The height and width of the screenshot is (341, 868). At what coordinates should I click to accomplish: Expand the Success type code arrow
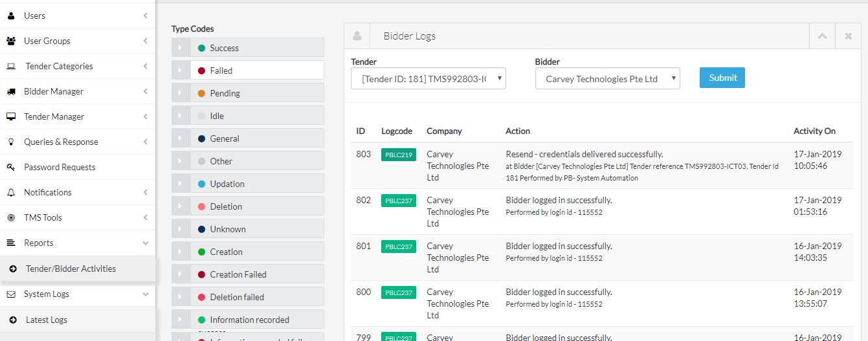tap(181, 48)
